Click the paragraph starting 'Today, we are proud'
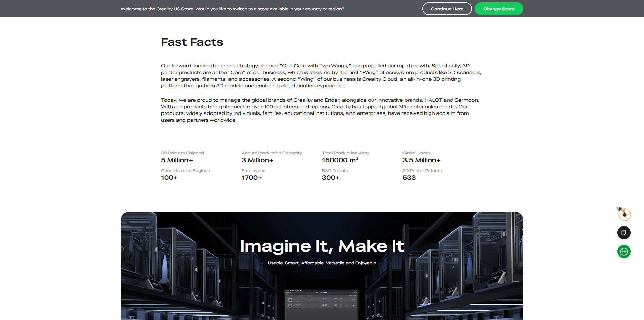 tap(320, 110)
